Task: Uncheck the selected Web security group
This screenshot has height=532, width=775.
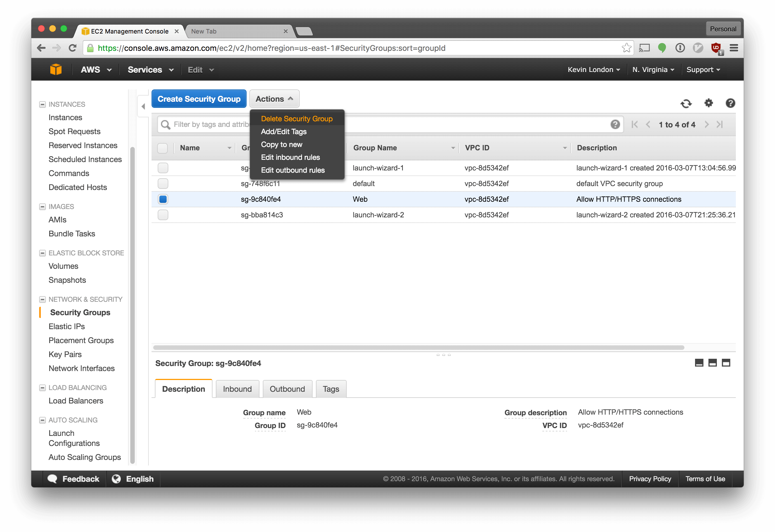Action: (x=163, y=199)
